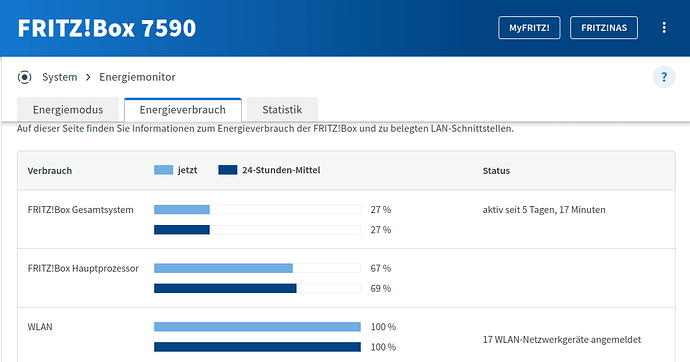Click Gesamtsystem 'jetzt' light blue bar
The image size is (690, 362).
[x=182, y=209]
